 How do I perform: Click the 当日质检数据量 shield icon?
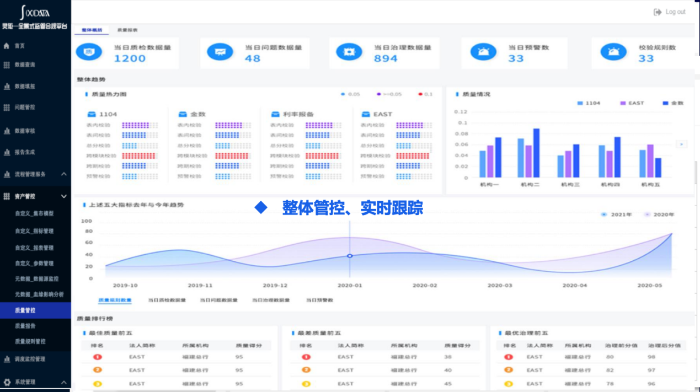tap(89, 52)
